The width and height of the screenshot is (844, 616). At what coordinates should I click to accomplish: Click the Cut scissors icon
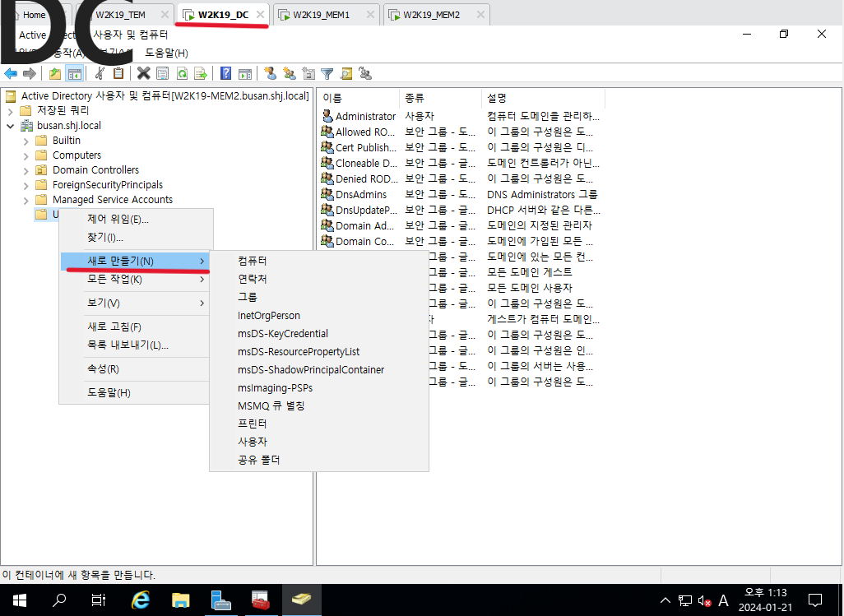(100, 74)
